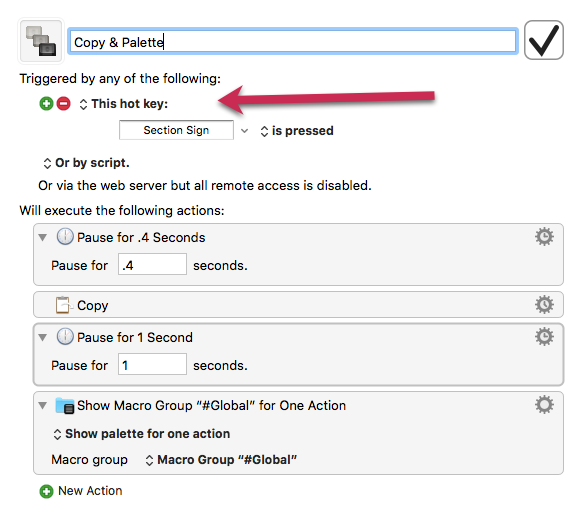Remove the hot key trigger with red minus
Screen dimensions: 584x515
point(63,104)
